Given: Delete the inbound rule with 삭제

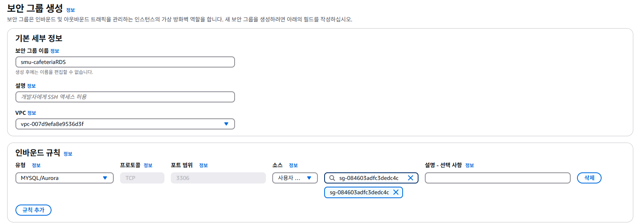Looking at the screenshot, I should [589, 178].
